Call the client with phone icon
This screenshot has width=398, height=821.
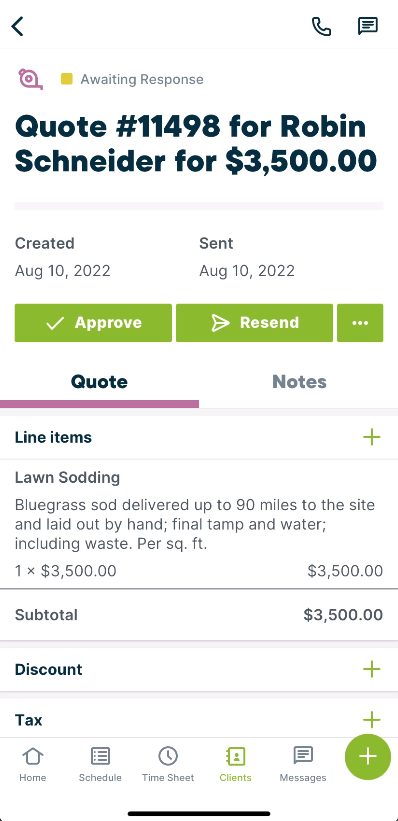321,26
